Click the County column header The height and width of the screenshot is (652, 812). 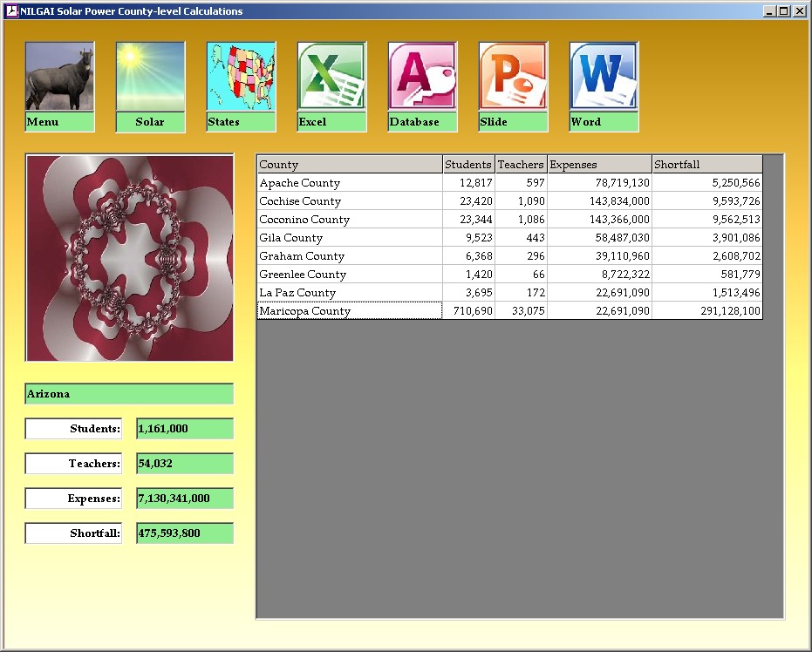(349, 165)
